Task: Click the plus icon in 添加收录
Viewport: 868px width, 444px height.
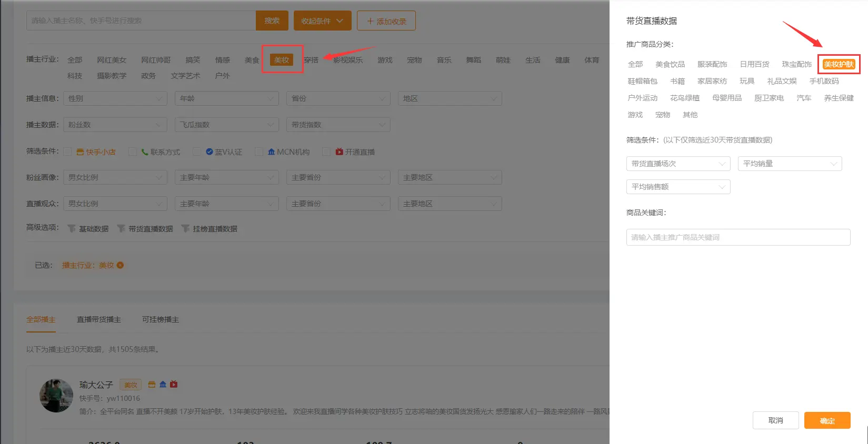Action: pyautogui.click(x=370, y=21)
